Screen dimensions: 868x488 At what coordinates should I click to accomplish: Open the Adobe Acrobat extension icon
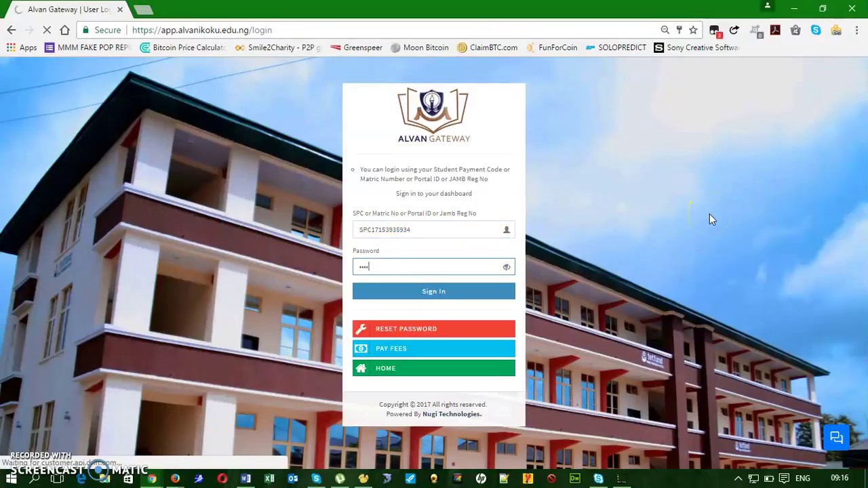point(775,30)
